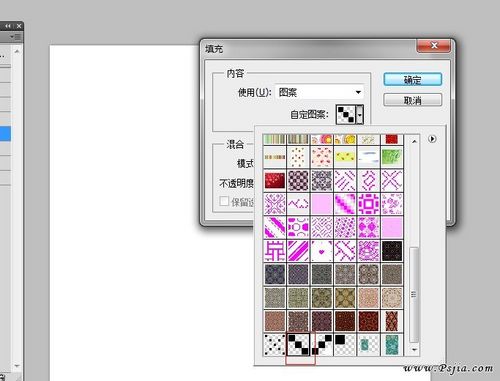Select the single black square pattern

(x=345, y=345)
